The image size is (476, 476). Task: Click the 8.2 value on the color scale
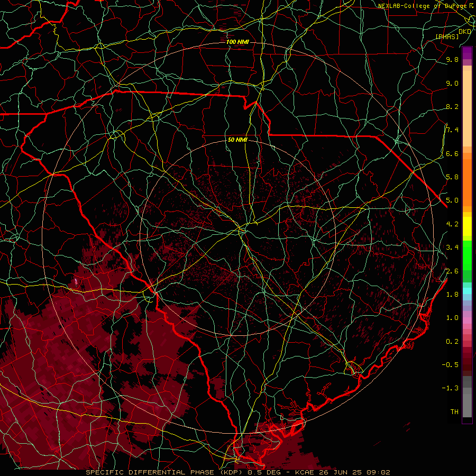(x=452, y=106)
